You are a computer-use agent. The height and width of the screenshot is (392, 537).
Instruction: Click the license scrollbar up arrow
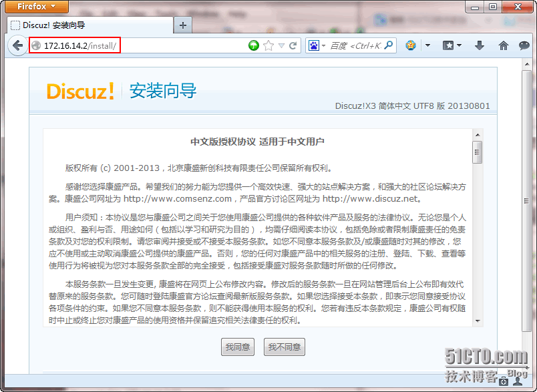(478, 135)
